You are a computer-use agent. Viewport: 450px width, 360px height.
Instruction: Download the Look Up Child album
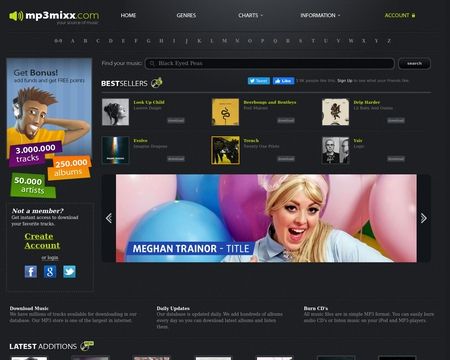tap(176, 120)
